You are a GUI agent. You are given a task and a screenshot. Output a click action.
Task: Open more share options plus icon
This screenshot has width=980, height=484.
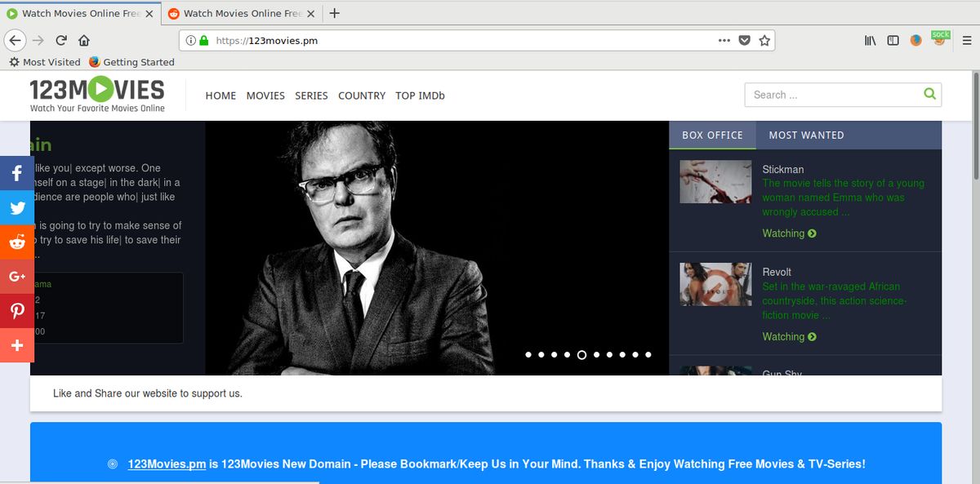coord(17,345)
